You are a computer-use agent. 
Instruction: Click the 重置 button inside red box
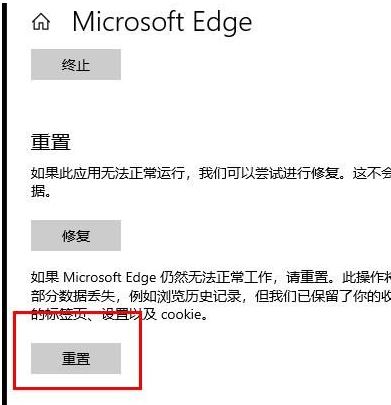(x=76, y=358)
